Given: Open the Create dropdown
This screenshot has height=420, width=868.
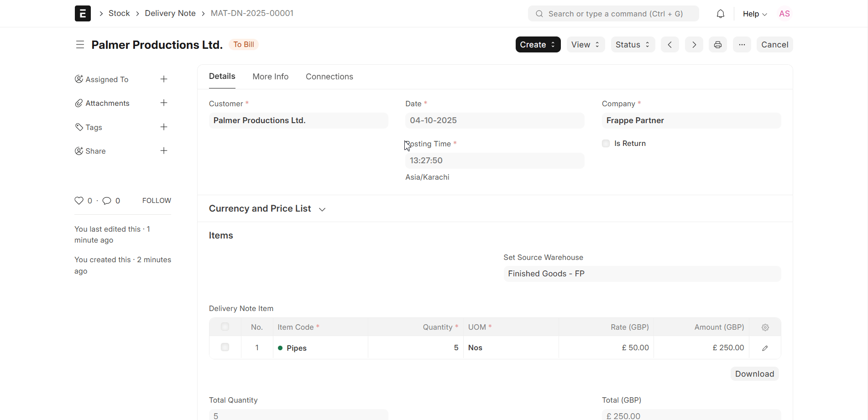Looking at the screenshot, I should (x=538, y=45).
